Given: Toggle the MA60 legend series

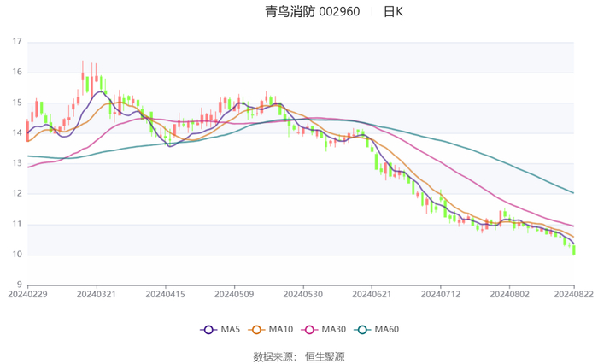Looking at the screenshot, I should click(x=377, y=329).
